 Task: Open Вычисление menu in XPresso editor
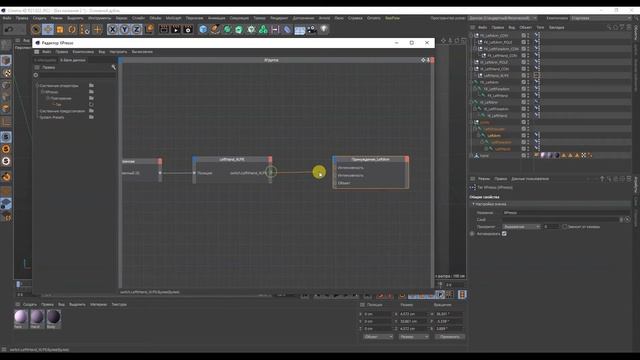(x=142, y=52)
